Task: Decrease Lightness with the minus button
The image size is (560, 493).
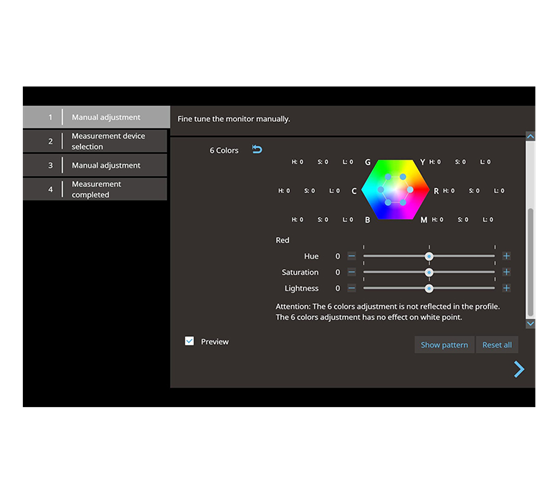Action: point(351,288)
